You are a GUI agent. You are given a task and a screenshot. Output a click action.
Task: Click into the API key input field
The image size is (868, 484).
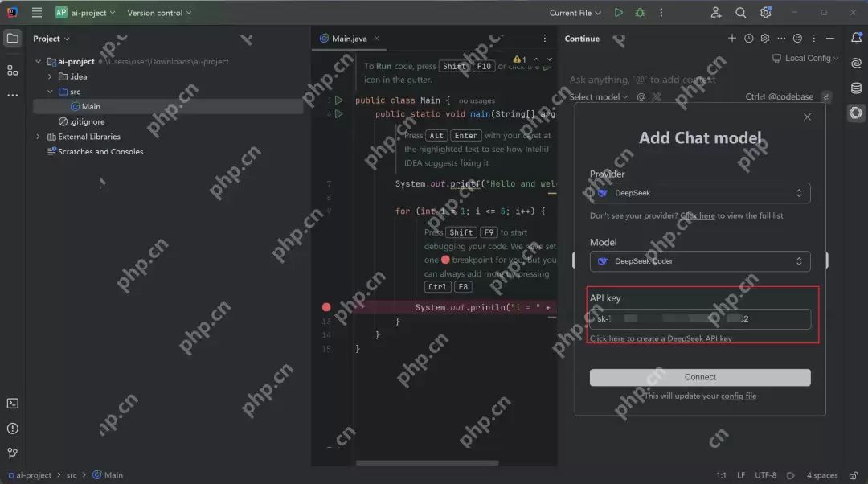coord(700,319)
